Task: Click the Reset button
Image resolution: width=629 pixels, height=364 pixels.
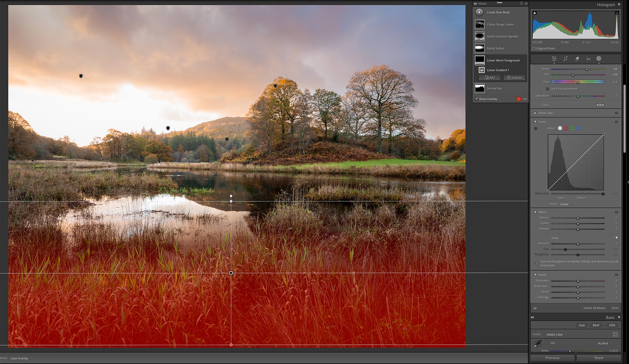Action: pos(599,358)
